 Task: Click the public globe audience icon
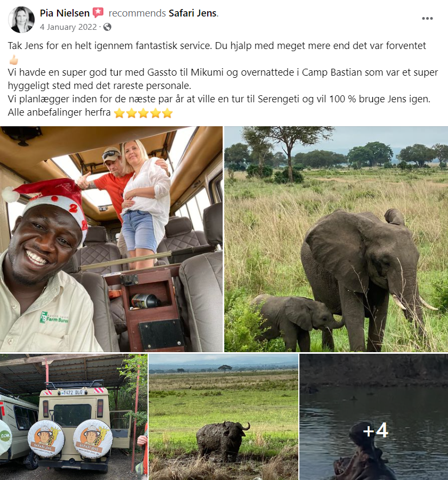click(x=108, y=27)
